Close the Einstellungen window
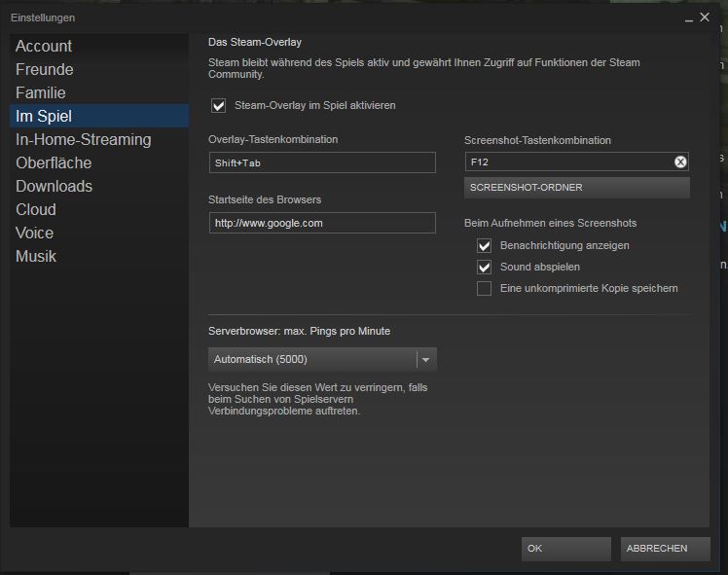This screenshot has height=575, width=728. coord(705,18)
